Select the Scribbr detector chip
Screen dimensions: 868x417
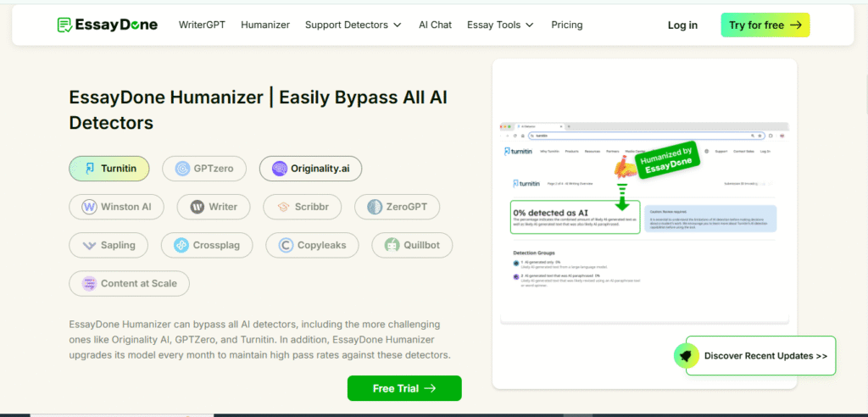[x=303, y=207]
